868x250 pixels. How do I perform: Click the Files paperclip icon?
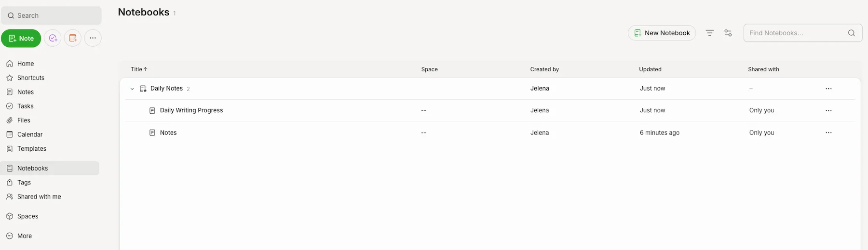point(10,120)
